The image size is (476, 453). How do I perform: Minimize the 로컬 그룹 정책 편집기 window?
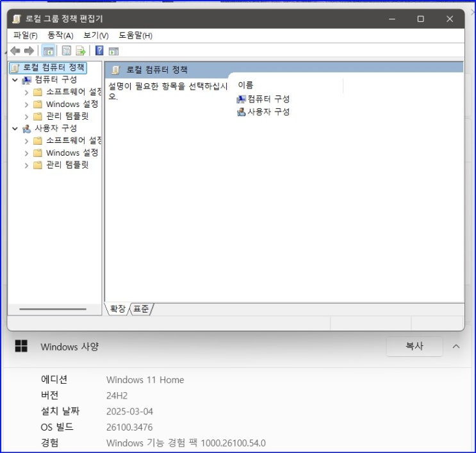(392, 19)
